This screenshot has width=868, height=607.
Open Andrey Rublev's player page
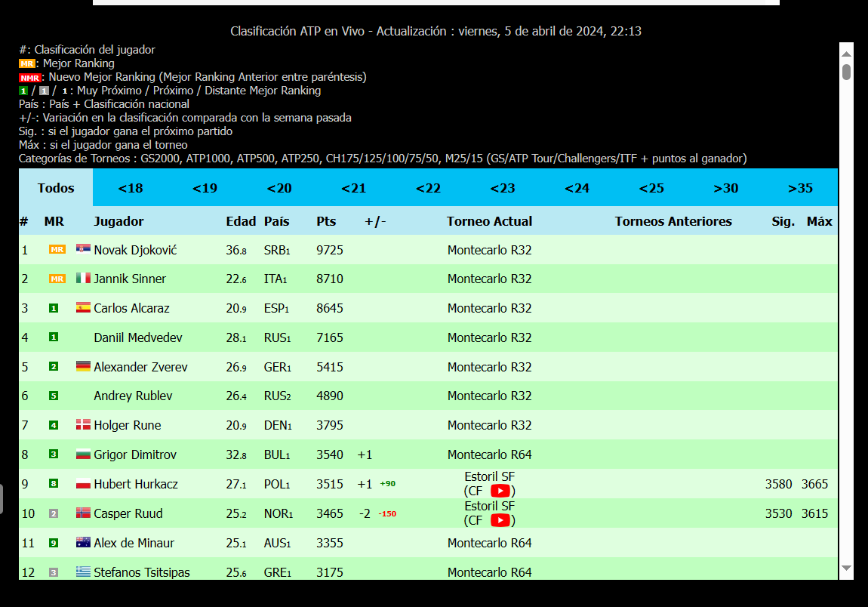click(133, 396)
